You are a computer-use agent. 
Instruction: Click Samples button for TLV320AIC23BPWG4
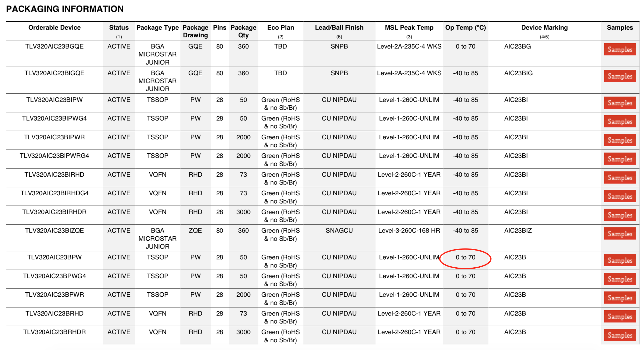tap(620, 279)
